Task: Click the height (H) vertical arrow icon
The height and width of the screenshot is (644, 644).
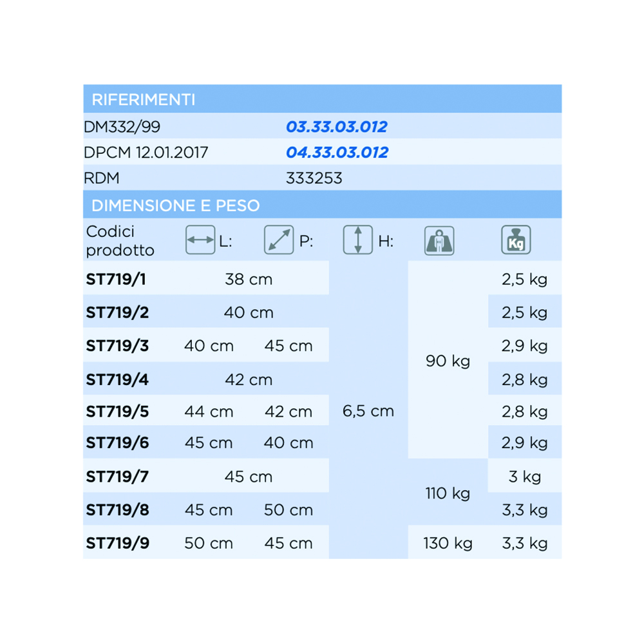Action: click(358, 240)
